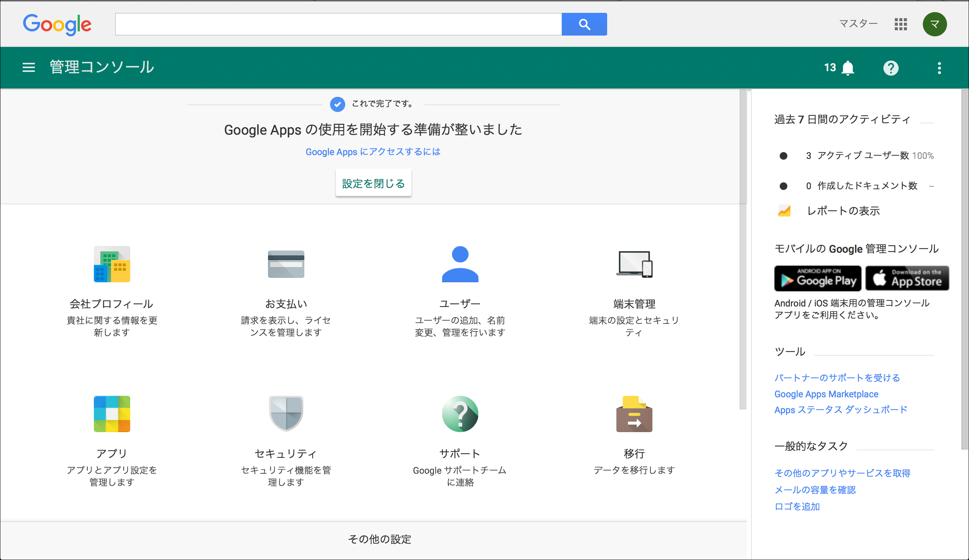
Task: Open その他のアプリやサービスを取得 link
Action: coord(842,473)
